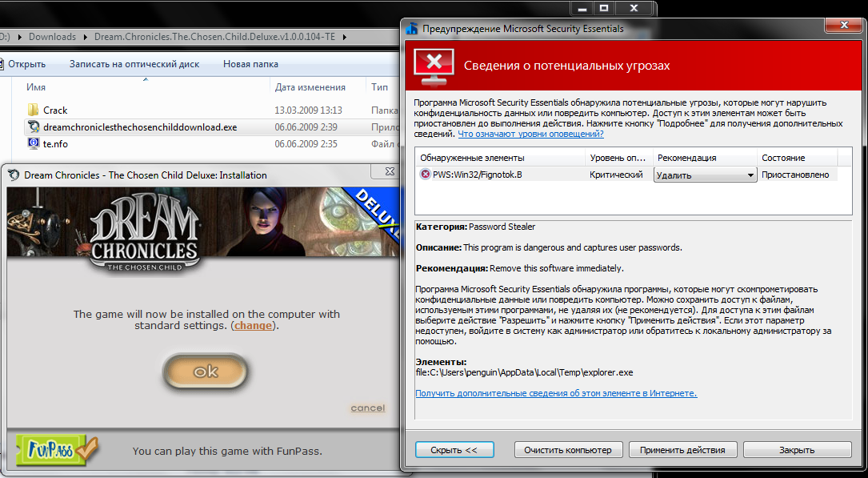Click the red computer warning icon
Viewport: 868px width, 478px height.
[x=434, y=66]
